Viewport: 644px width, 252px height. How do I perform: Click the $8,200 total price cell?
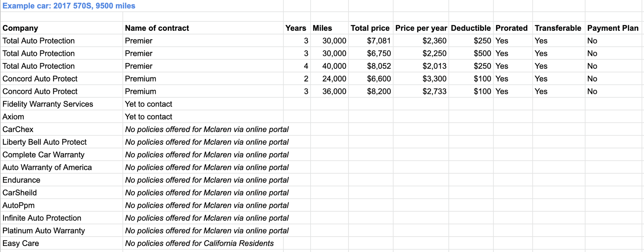[x=371, y=91]
